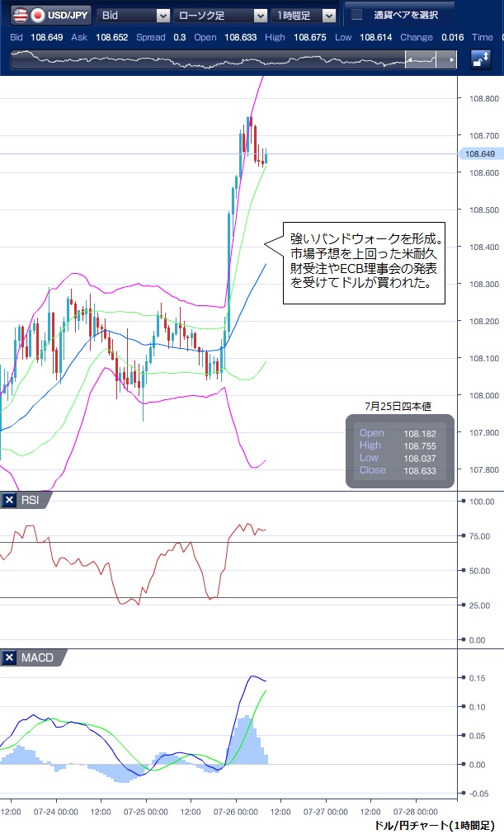Click the navigator overview mini chart
This screenshot has width=504, height=834.
pos(206,60)
